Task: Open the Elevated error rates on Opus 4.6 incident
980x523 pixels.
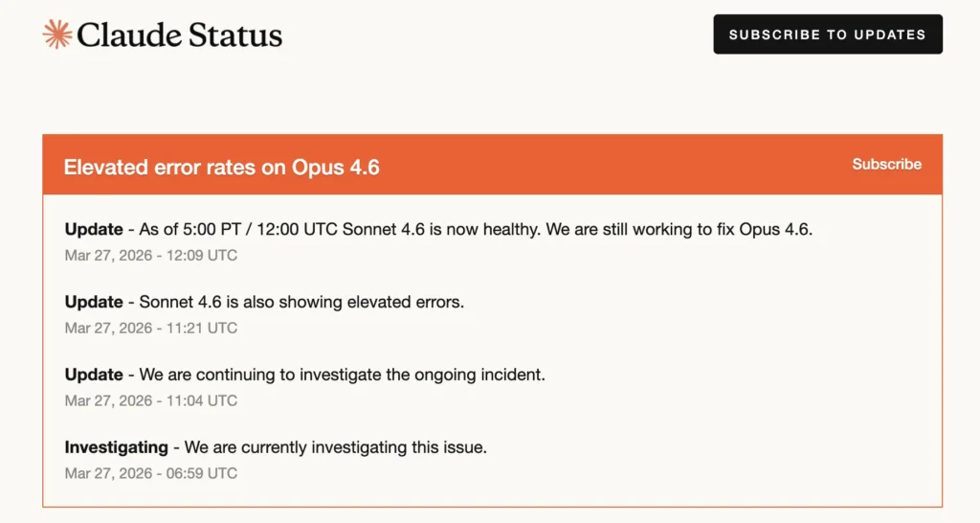Action: [x=221, y=167]
